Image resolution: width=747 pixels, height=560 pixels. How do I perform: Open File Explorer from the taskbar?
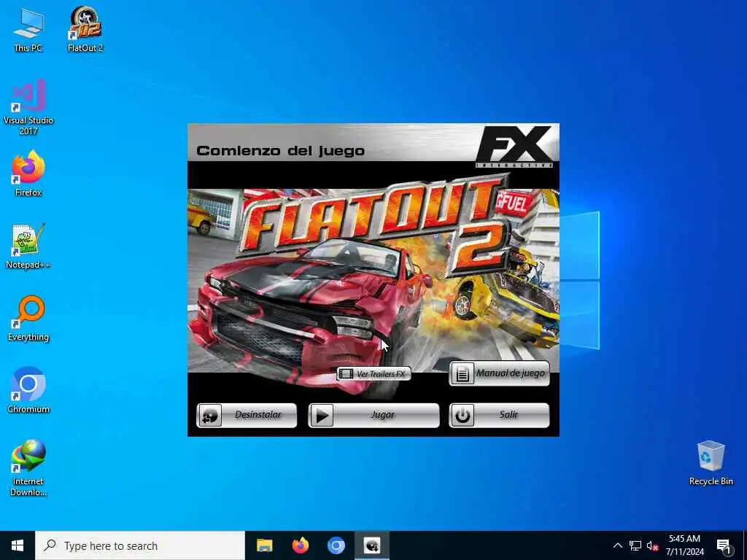[264, 545]
